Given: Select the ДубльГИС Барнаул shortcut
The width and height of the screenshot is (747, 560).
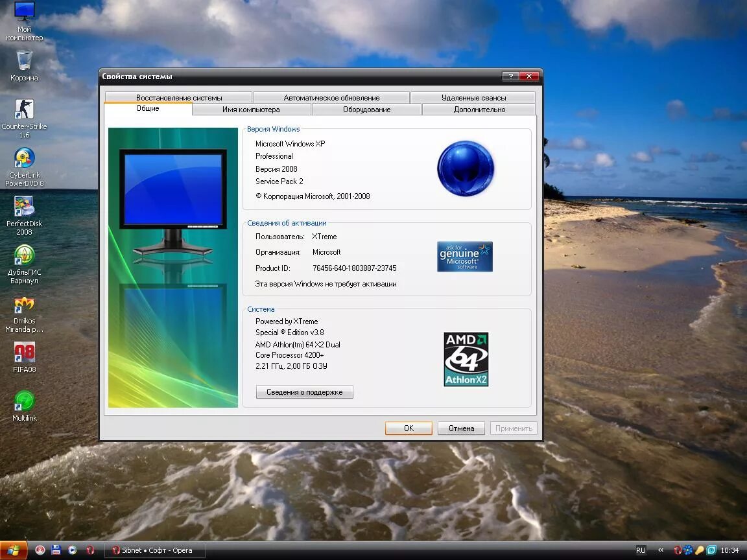Looking at the screenshot, I should [24, 264].
